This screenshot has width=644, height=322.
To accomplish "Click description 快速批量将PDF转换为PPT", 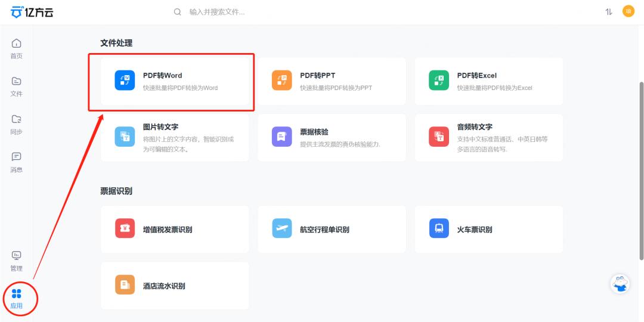I will point(336,88).
